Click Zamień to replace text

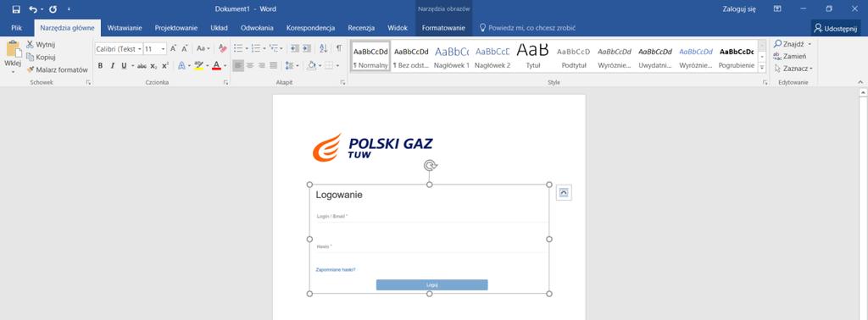click(x=791, y=57)
